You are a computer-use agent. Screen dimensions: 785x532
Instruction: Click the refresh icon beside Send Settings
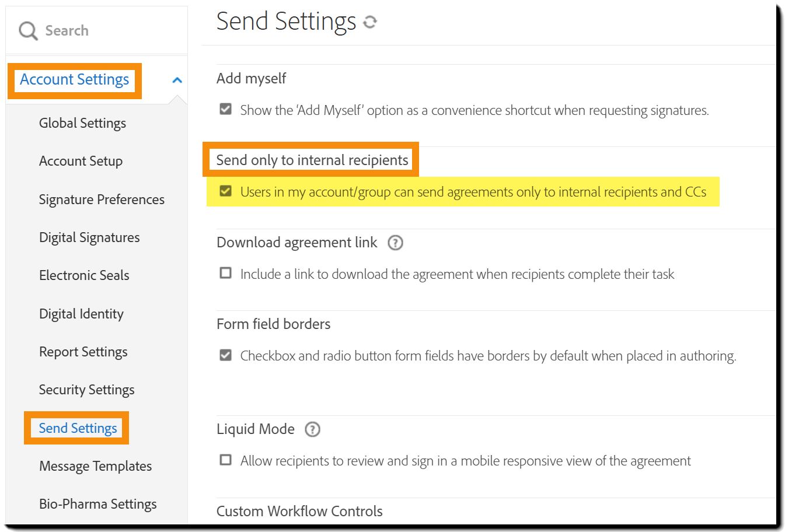click(x=370, y=22)
